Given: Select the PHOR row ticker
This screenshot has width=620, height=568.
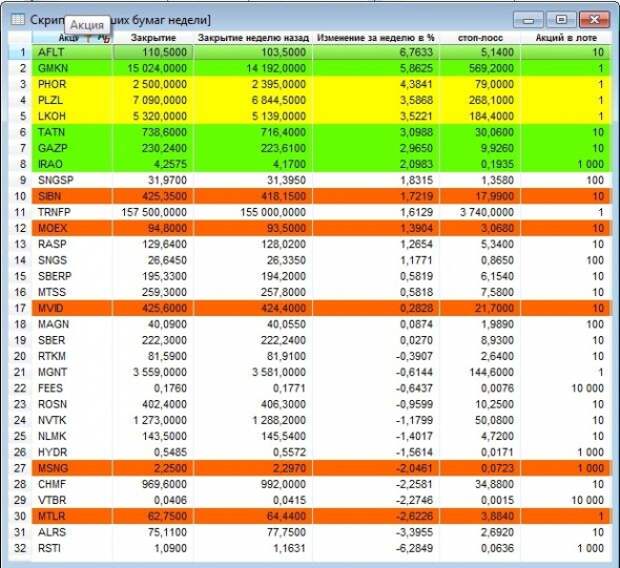Looking at the screenshot, I should tap(72, 84).
